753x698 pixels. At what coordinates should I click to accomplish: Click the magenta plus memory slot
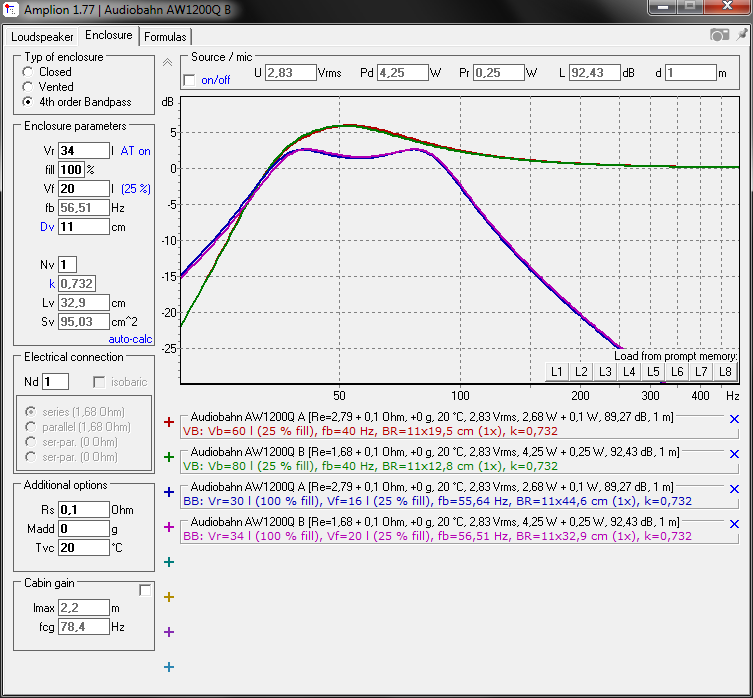click(169, 527)
